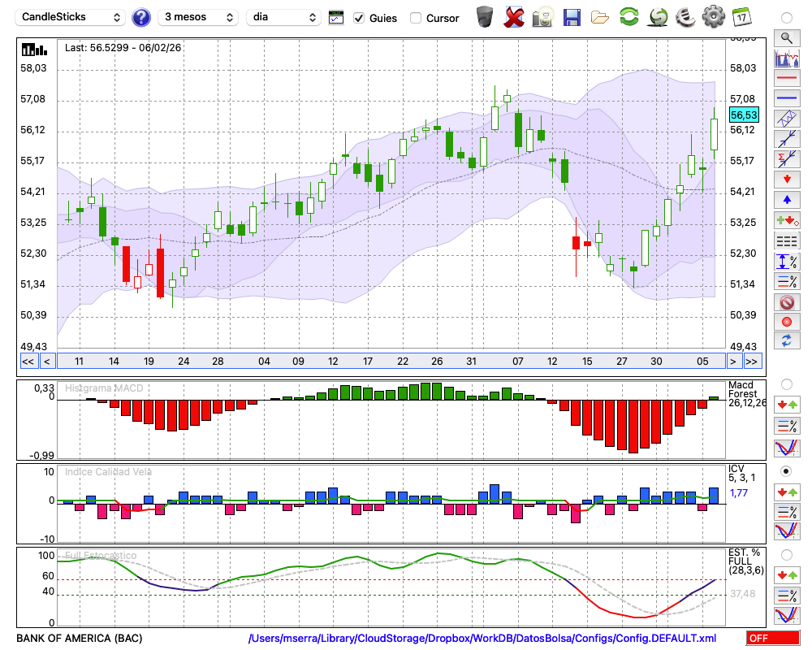Click Stochastic panel indicator curve button
Image resolution: width=812 pixels, height=650 pixels.
787,615
